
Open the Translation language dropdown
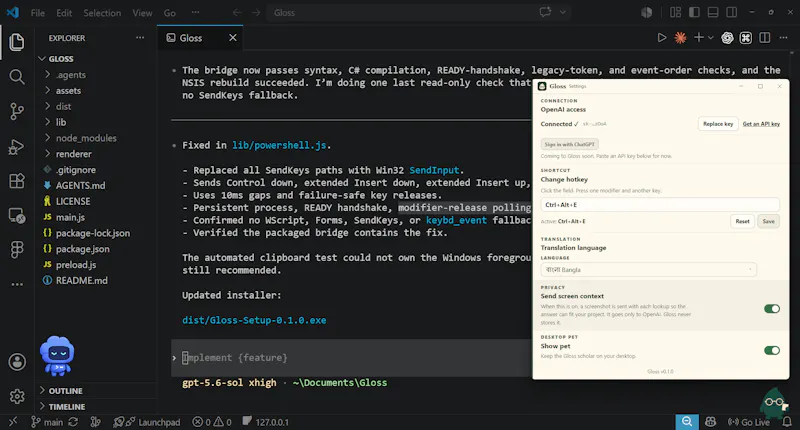pos(648,269)
